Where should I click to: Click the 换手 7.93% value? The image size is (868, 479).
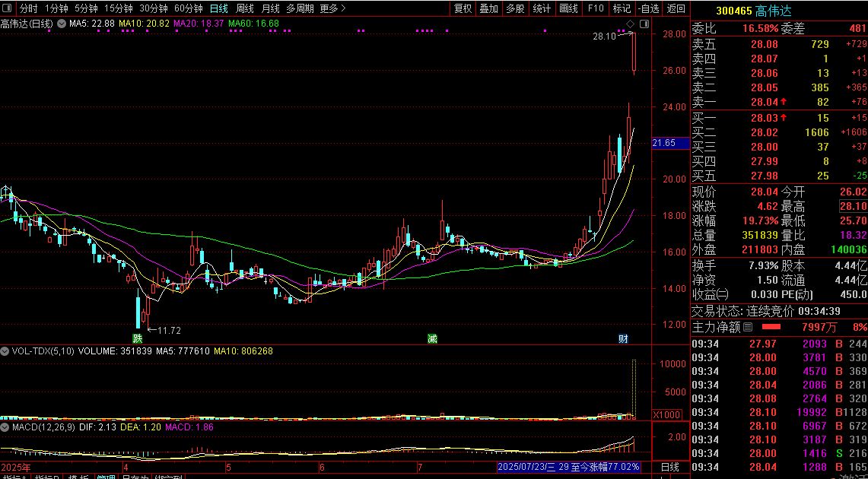coord(763,265)
